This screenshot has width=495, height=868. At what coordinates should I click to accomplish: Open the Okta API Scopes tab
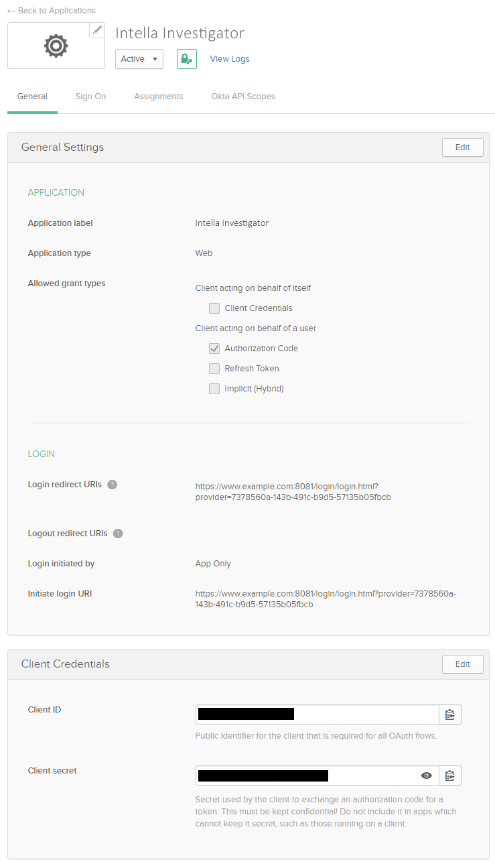(x=242, y=96)
